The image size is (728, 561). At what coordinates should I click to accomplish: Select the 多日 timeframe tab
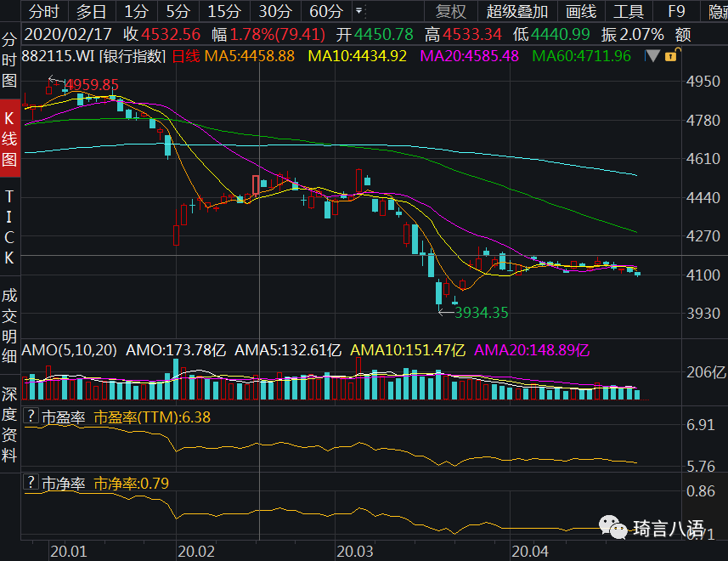point(92,12)
